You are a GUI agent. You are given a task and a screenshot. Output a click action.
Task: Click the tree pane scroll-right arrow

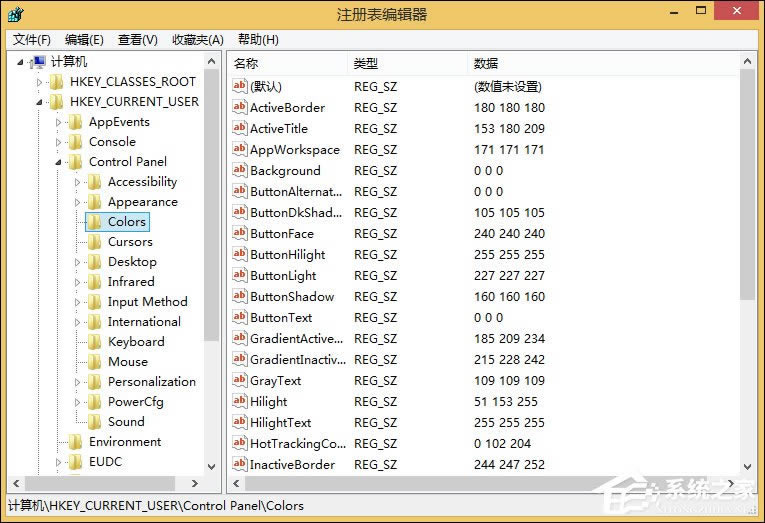click(x=195, y=483)
